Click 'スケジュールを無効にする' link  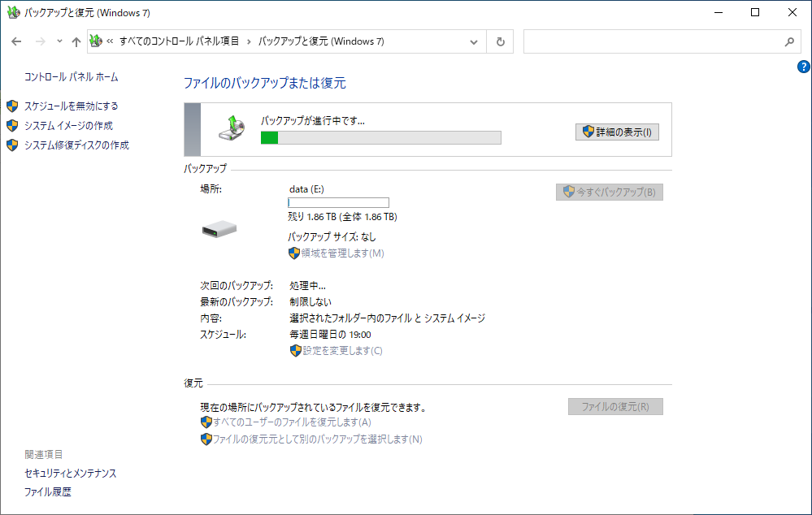click(71, 106)
